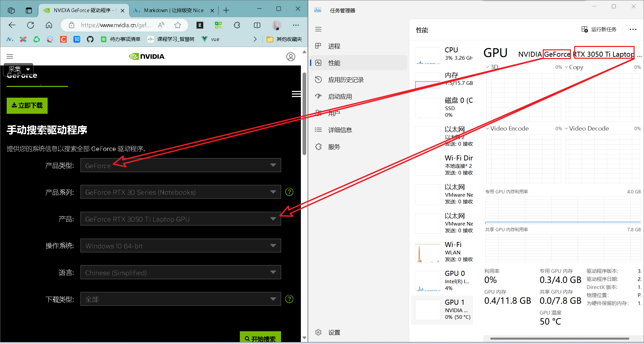Image resolution: width=644 pixels, height=344 pixels.
Task: Refresh the NVIDIA page
Action: [x=31, y=25]
